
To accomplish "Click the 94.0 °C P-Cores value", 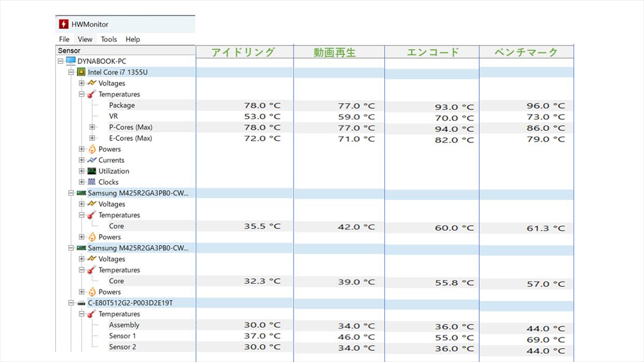I will [x=455, y=129].
